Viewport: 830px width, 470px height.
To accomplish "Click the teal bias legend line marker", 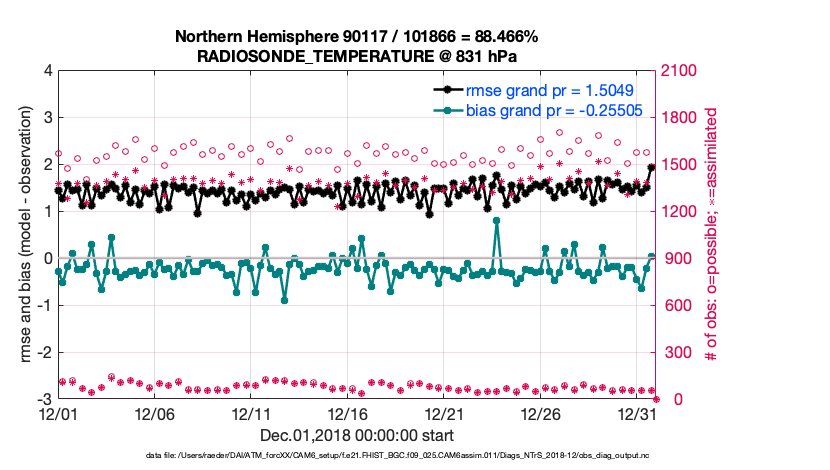I will click(449, 108).
